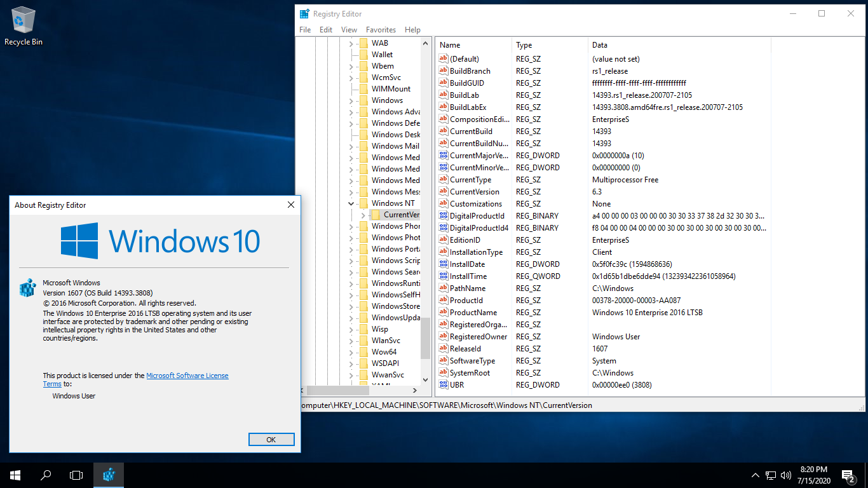Collapse the Windows NT tree node
Image resolution: width=868 pixels, height=488 pixels.
pyautogui.click(x=351, y=203)
